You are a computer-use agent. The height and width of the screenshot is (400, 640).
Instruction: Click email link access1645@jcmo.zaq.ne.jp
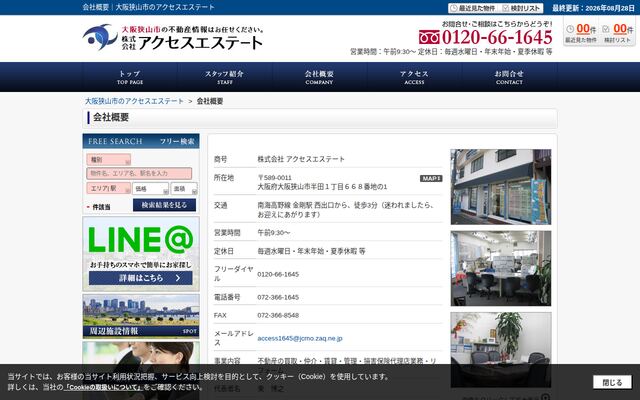[x=300, y=338]
